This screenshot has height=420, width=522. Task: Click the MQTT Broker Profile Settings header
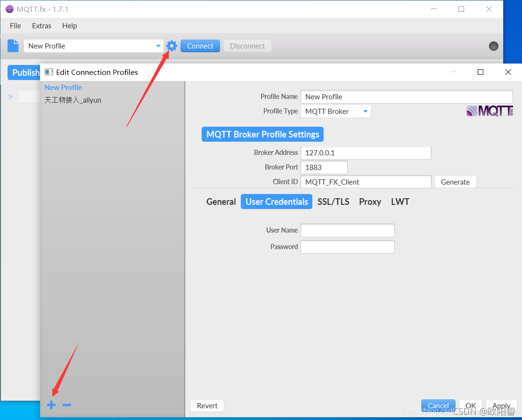tap(263, 134)
